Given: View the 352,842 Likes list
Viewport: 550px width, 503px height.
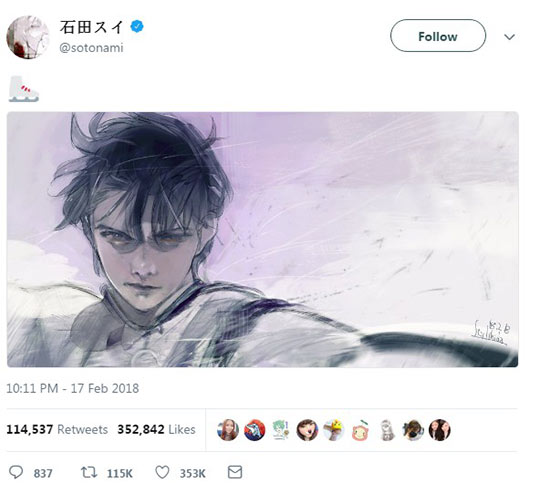Looking at the screenshot, I should click(x=156, y=430).
